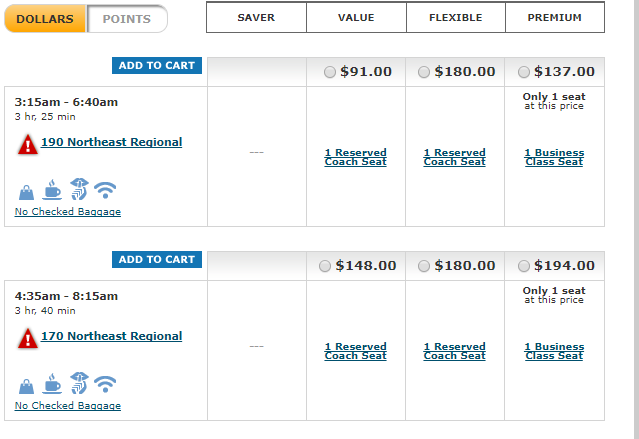The height and width of the screenshot is (439, 639).
Task: Click the red alert icon for train 190
Action: click(x=28, y=144)
